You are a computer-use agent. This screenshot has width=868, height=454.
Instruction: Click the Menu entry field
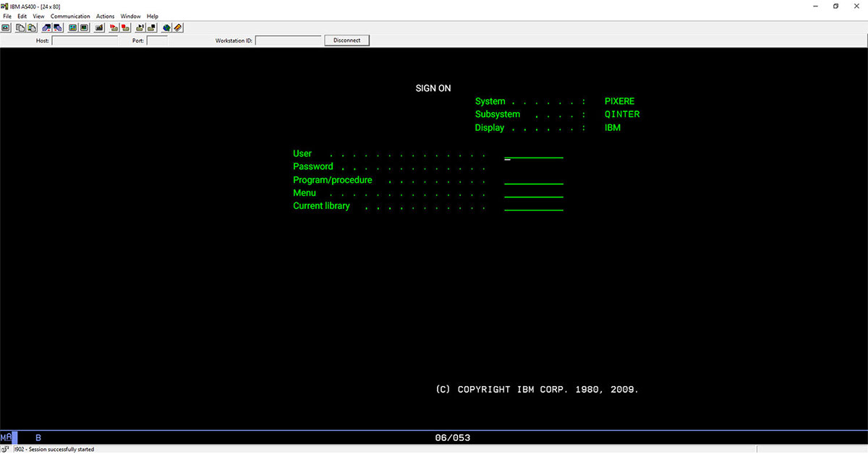click(534, 193)
